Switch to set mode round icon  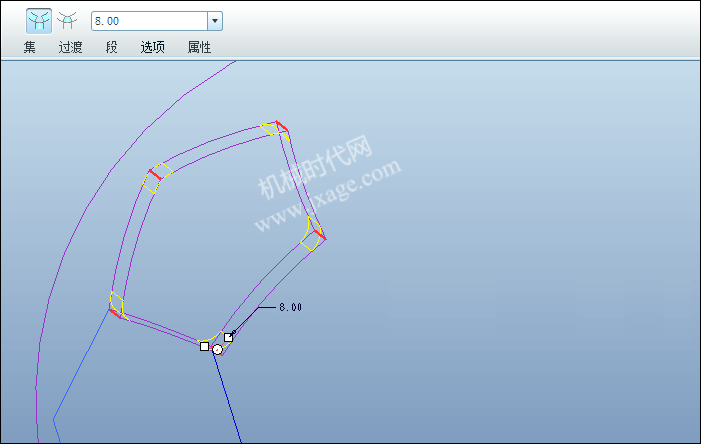click(x=39, y=21)
